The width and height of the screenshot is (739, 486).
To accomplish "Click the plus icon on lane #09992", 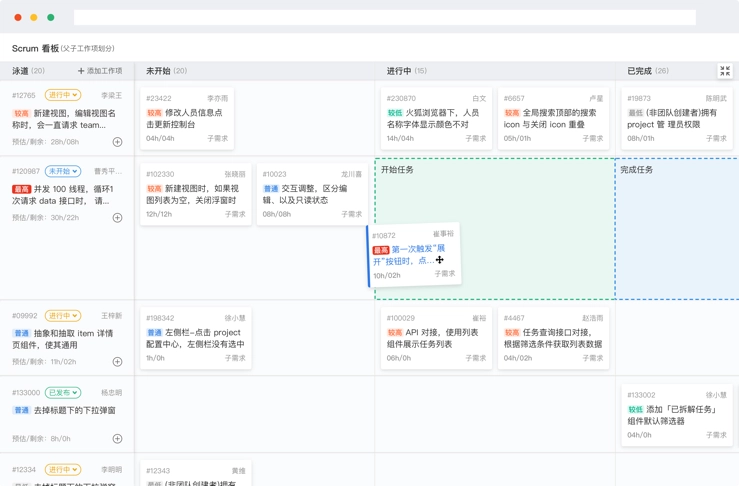I will (x=117, y=362).
